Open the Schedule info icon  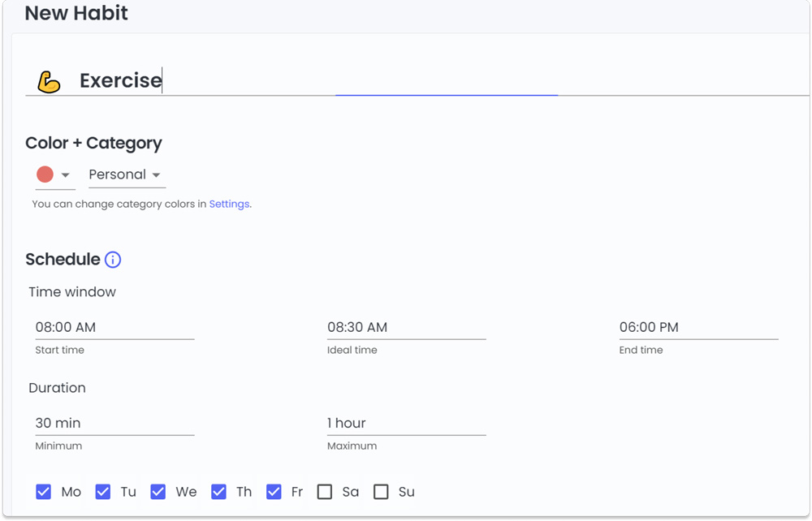113,260
